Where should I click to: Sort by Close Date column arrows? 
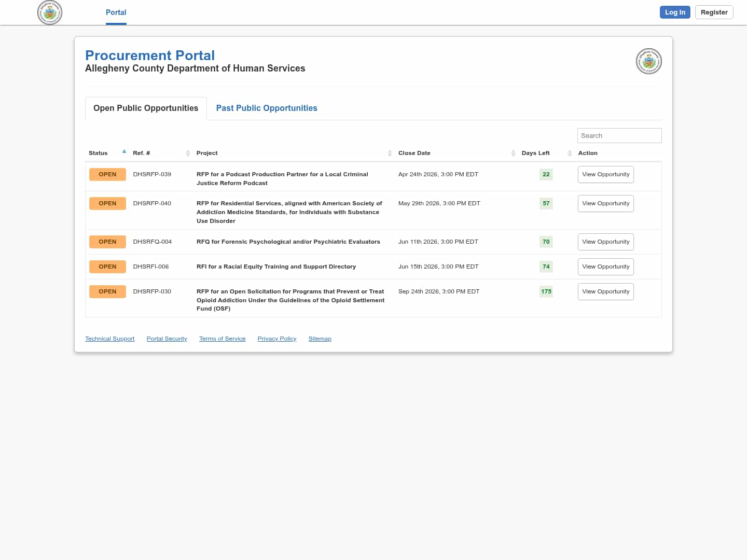click(x=513, y=153)
